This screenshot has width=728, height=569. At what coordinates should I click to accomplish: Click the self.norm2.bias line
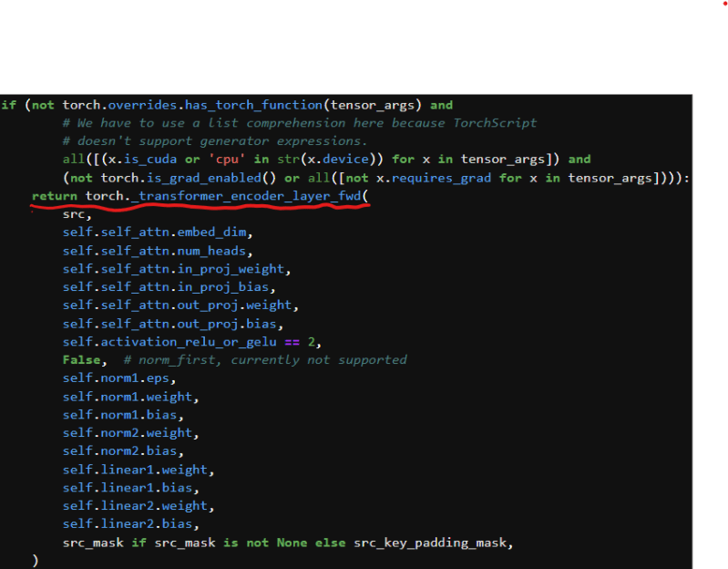[123, 451]
